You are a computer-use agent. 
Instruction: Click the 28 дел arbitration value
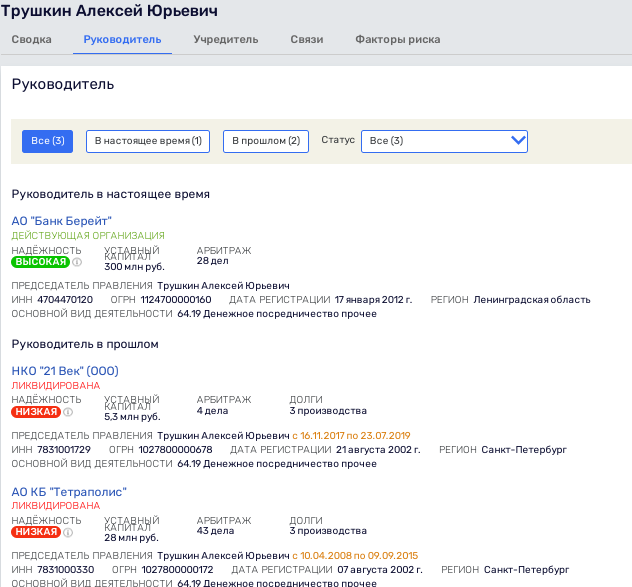[x=212, y=261]
